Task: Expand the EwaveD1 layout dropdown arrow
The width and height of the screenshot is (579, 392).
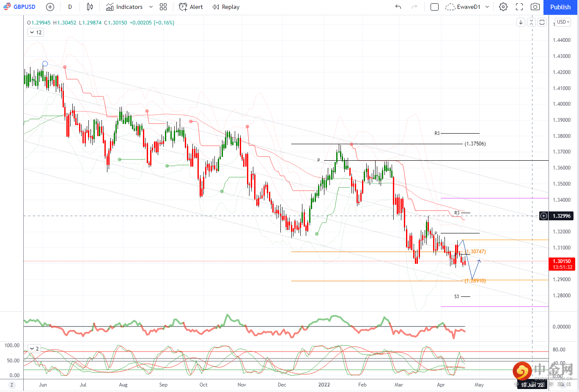Action: point(487,7)
